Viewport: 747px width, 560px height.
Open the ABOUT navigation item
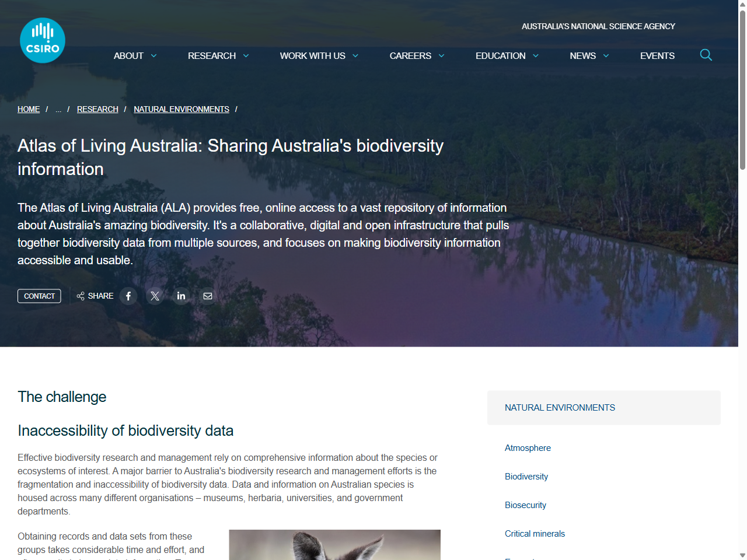click(128, 56)
